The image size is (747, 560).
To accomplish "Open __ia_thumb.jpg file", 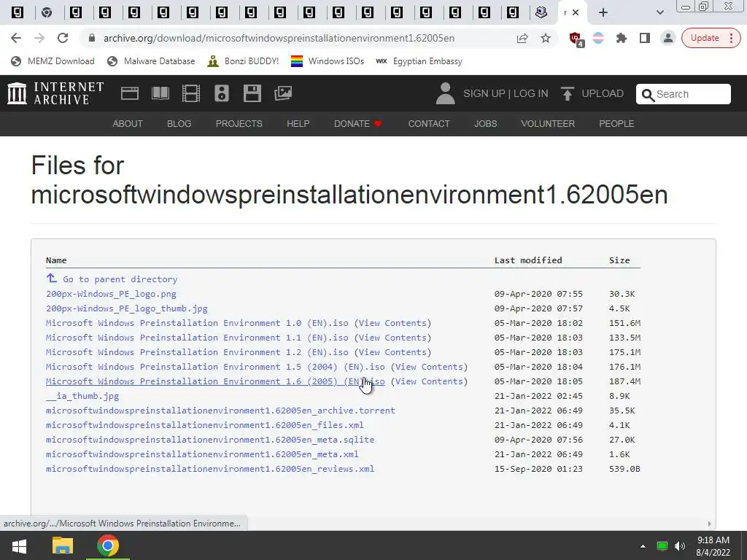I will [x=82, y=396].
